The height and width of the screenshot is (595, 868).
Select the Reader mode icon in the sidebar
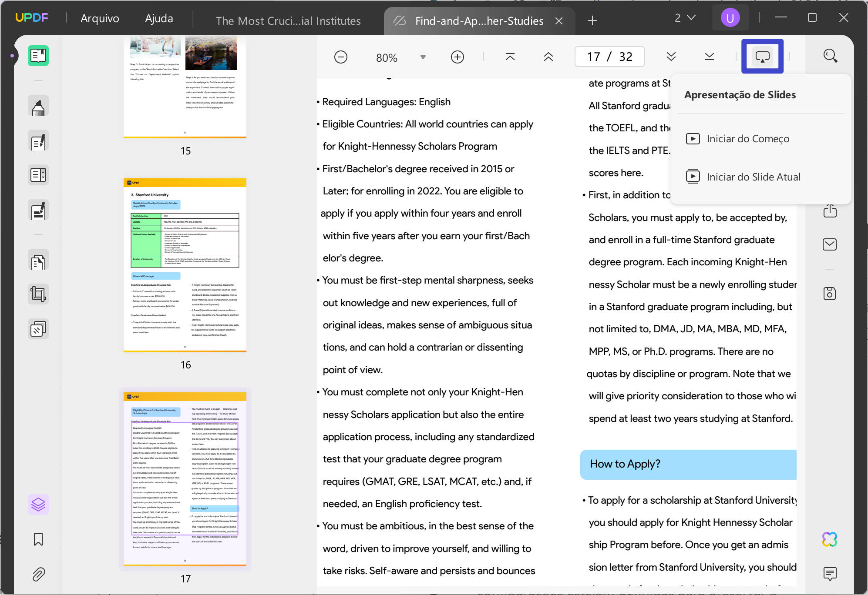(x=38, y=56)
